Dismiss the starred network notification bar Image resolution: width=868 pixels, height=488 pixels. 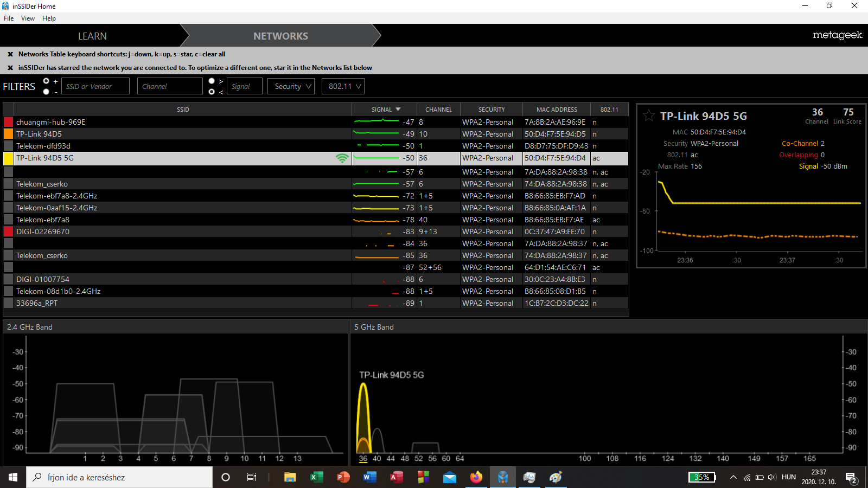click(10, 68)
